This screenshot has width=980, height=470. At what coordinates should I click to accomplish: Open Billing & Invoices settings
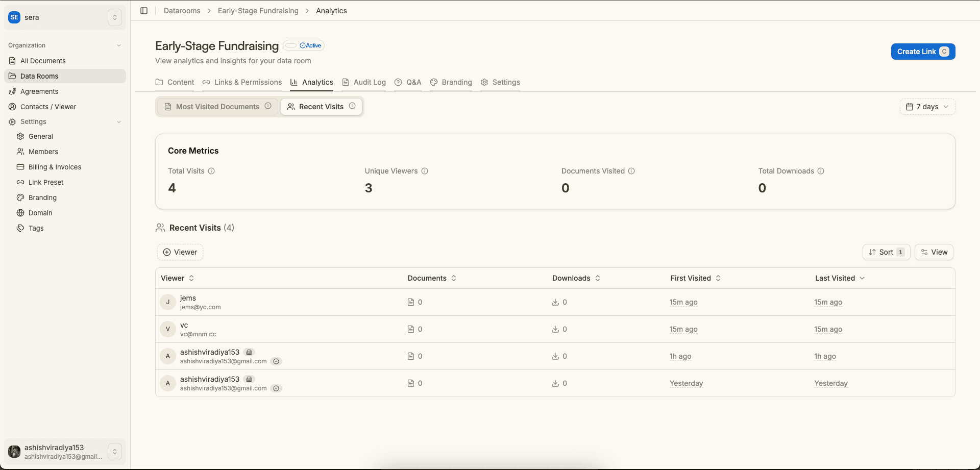(x=55, y=167)
